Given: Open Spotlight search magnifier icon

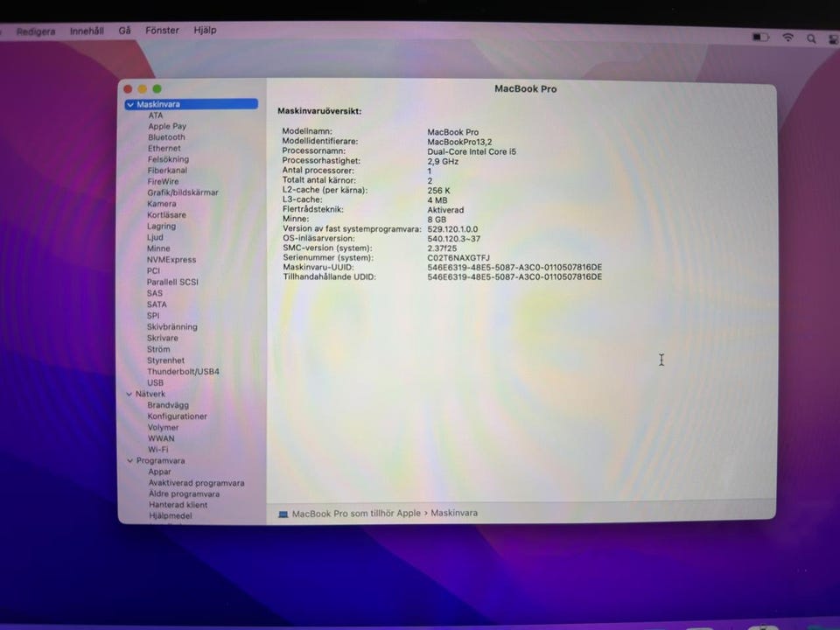Looking at the screenshot, I should pyautogui.click(x=812, y=38).
